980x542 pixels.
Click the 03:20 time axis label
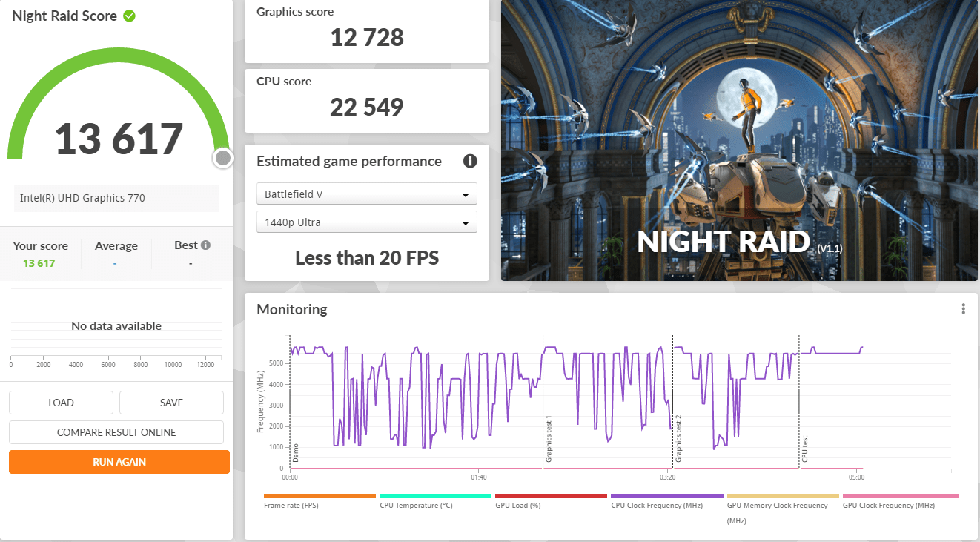[x=668, y=477]
